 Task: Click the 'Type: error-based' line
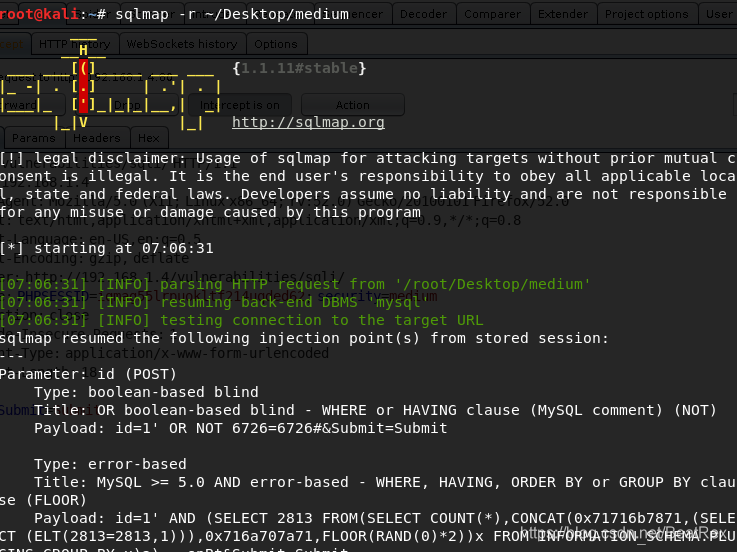(x=110, y=464)
